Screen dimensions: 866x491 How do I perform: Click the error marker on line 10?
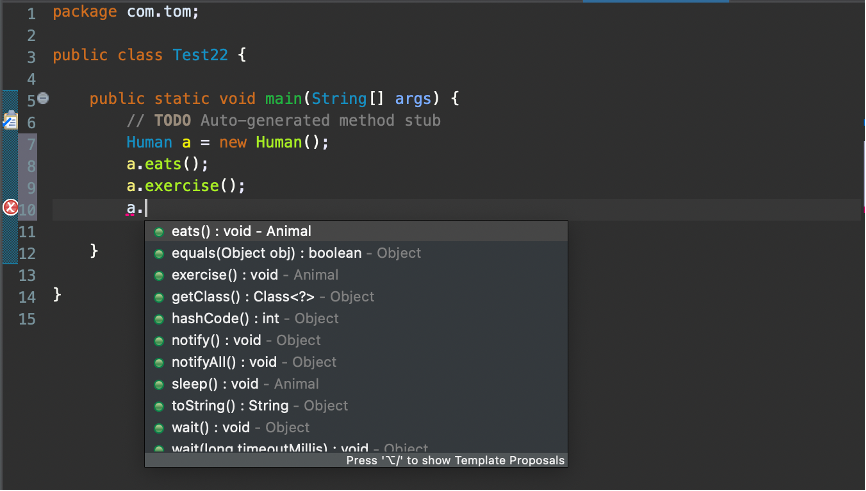(x=10, y=208)
